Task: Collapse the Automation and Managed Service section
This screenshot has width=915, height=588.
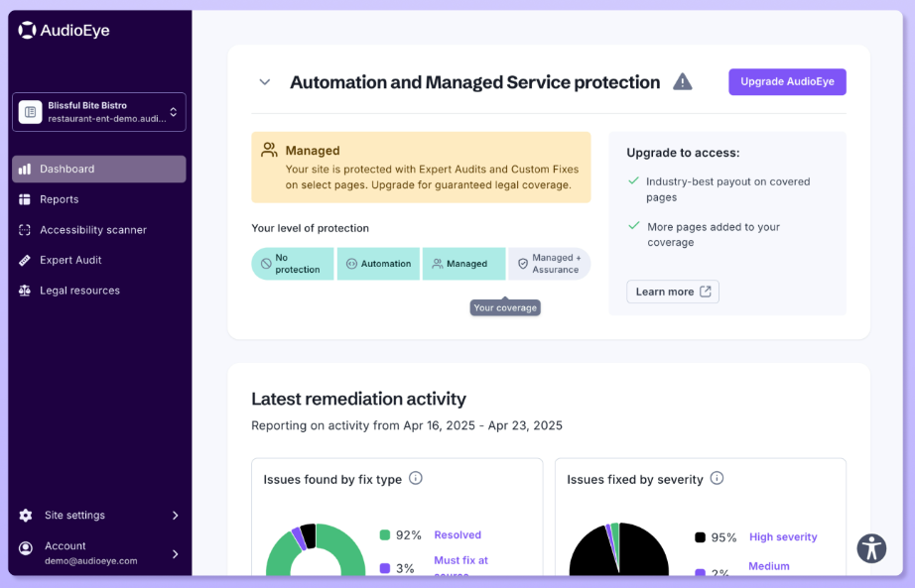Action: (265, 82)
